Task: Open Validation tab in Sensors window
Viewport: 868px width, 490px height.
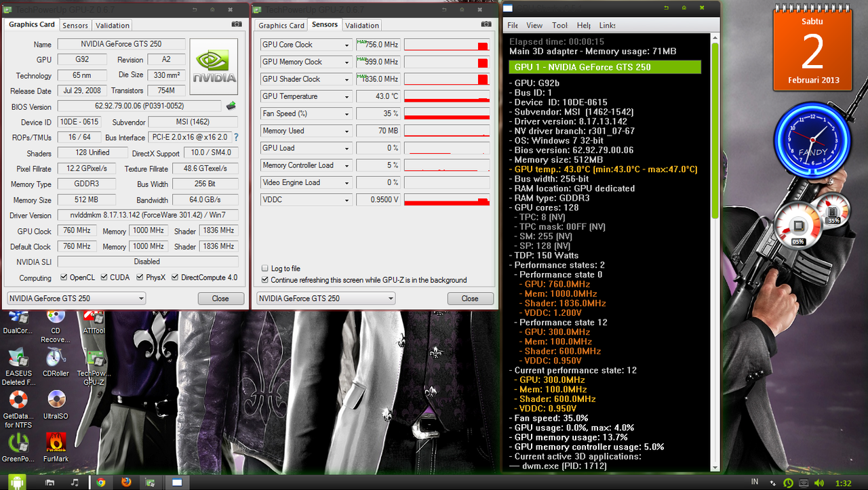Action: click(362, 25)
